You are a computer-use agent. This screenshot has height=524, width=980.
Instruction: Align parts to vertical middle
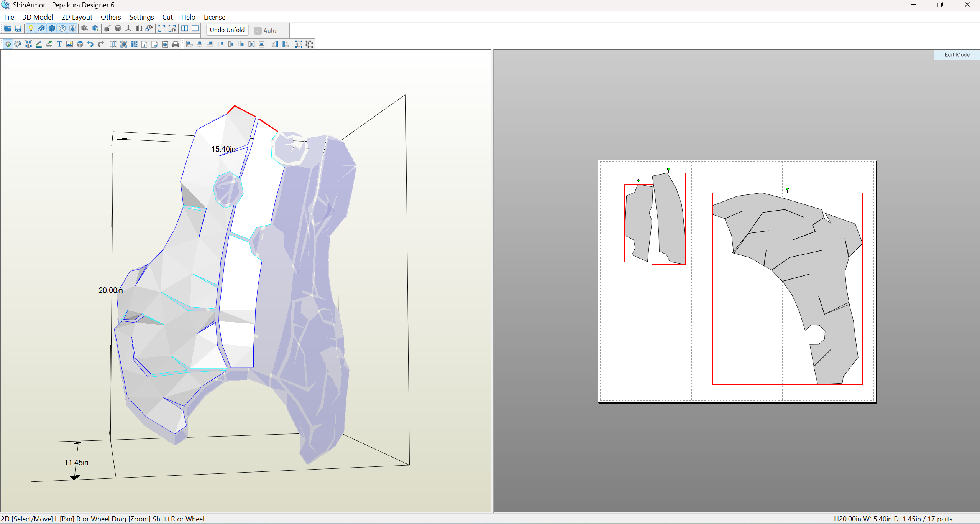(x=231, y=44)
